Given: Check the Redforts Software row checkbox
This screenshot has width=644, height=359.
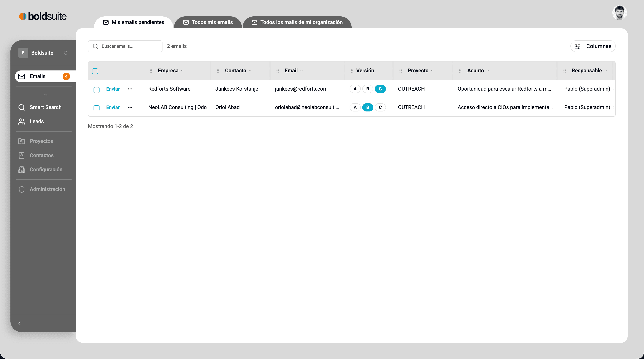Looking at the screenshot, I should point(97,90).
